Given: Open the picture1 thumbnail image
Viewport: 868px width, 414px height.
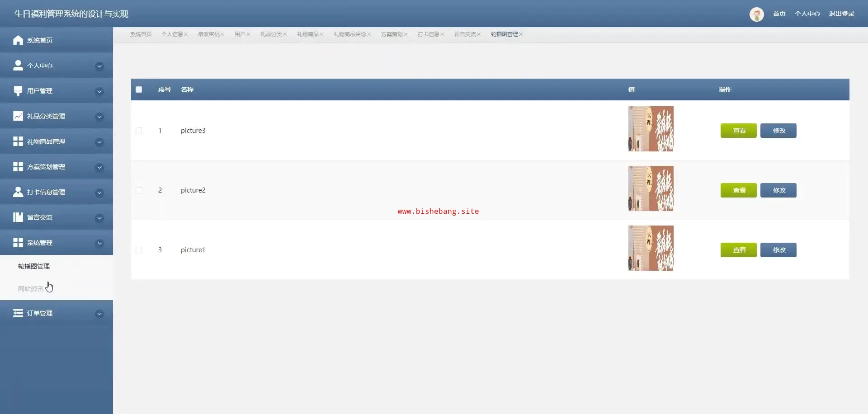Looking at the screenshot, I should pos(651,248).
